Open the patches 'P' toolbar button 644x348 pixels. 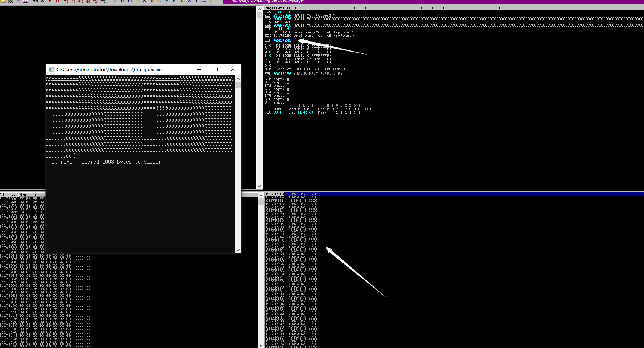[x=167, y=1]
